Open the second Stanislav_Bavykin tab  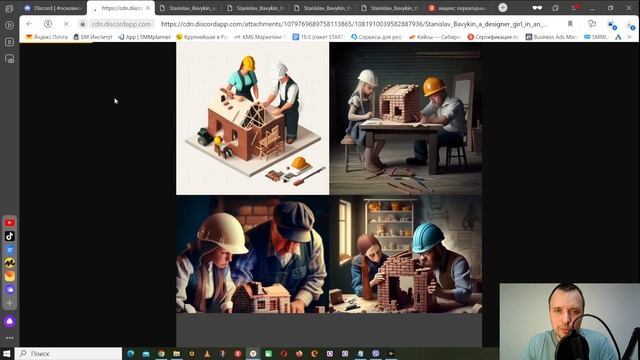click(x=256, y=8)
